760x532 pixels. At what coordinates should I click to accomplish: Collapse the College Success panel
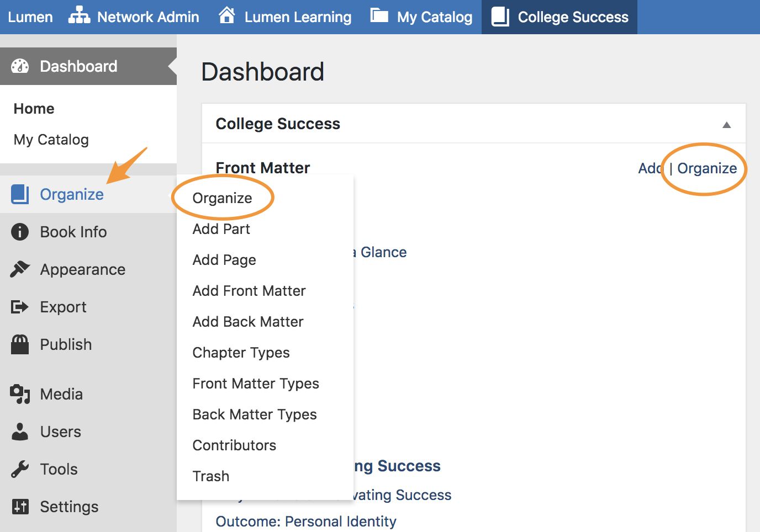coord(726,125)
